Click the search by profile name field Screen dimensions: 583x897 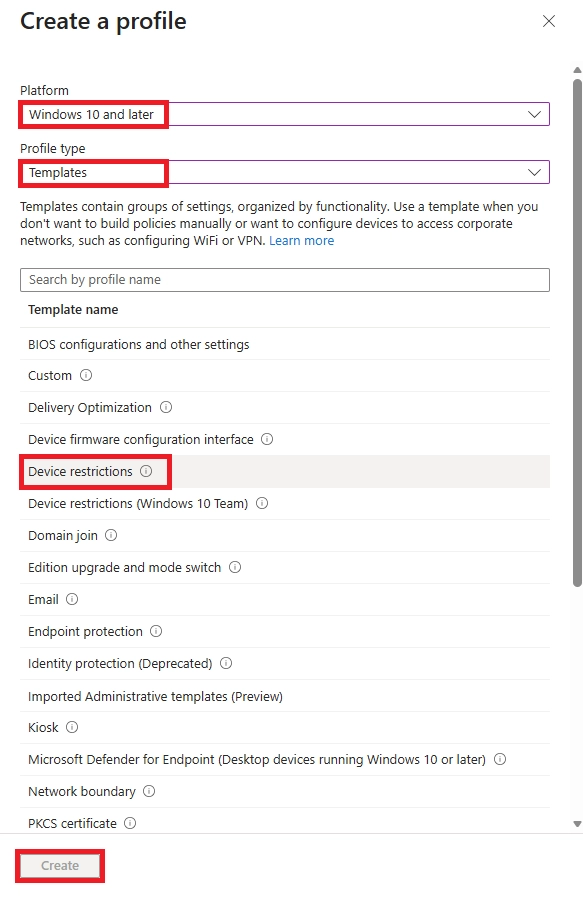tap(285, 279)
